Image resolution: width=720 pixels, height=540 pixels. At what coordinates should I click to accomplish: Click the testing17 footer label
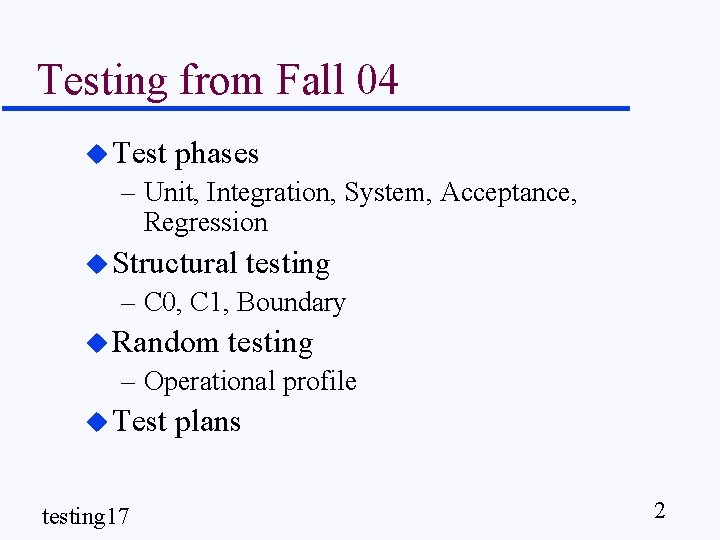coord(85,516)
